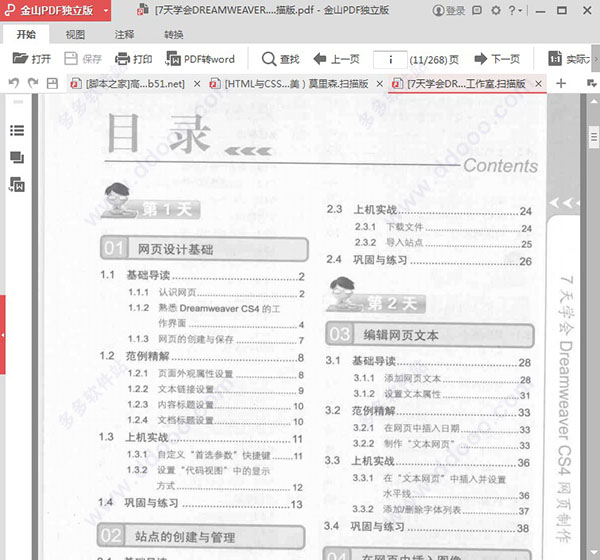Click the save icon beside redo
The image size is (600, 560).
pos(52,83)
